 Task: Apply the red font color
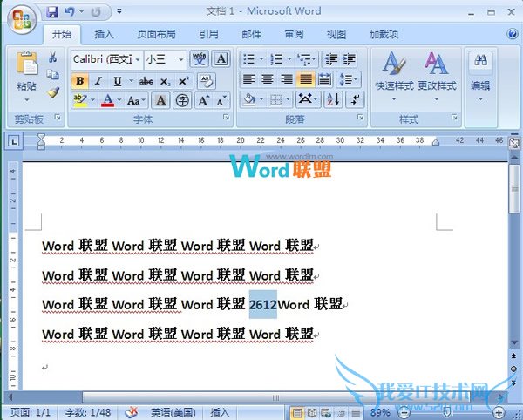(x=108, y=100)
